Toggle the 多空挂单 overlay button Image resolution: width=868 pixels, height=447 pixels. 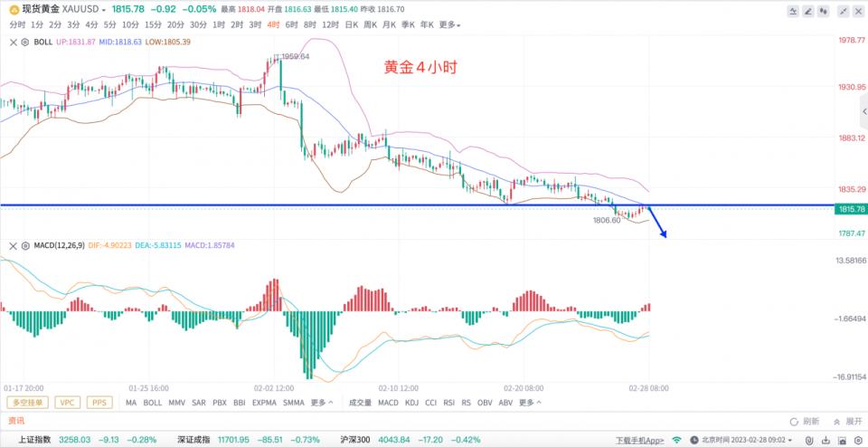click(x=28, y=403)
